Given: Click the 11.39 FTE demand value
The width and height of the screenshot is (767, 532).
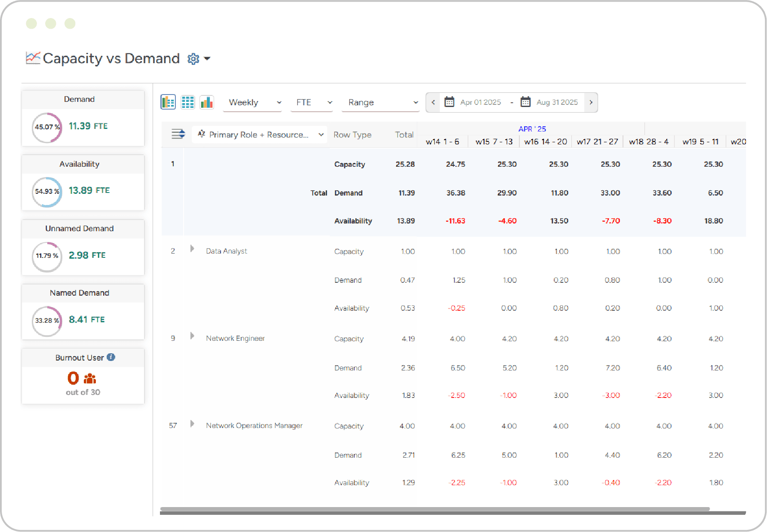Looking at the screenshot, I should pyautogui.click(x=88, y=126).
